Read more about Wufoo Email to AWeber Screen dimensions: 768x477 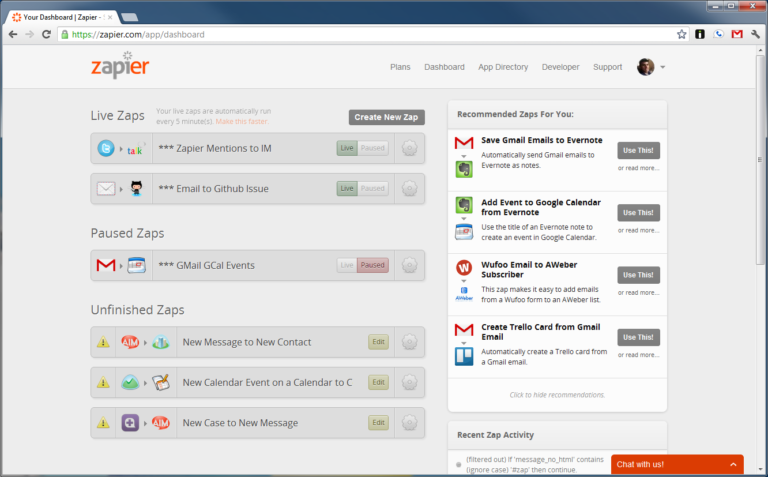pyautogui.click(x=638, y=292)
